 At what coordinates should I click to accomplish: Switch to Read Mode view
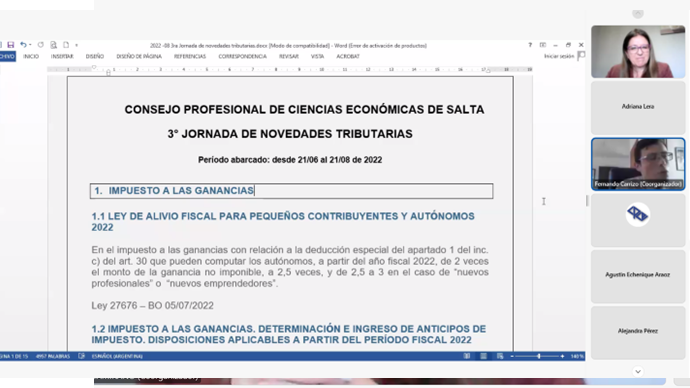467,356
